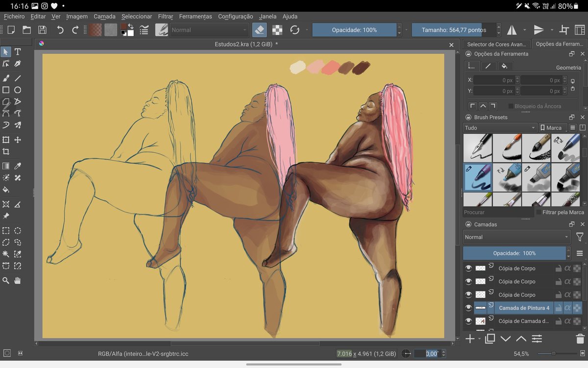Select the Text tool in toolbox
The image size is (588, 368).
pyautogui.click(x=18, y=52)
